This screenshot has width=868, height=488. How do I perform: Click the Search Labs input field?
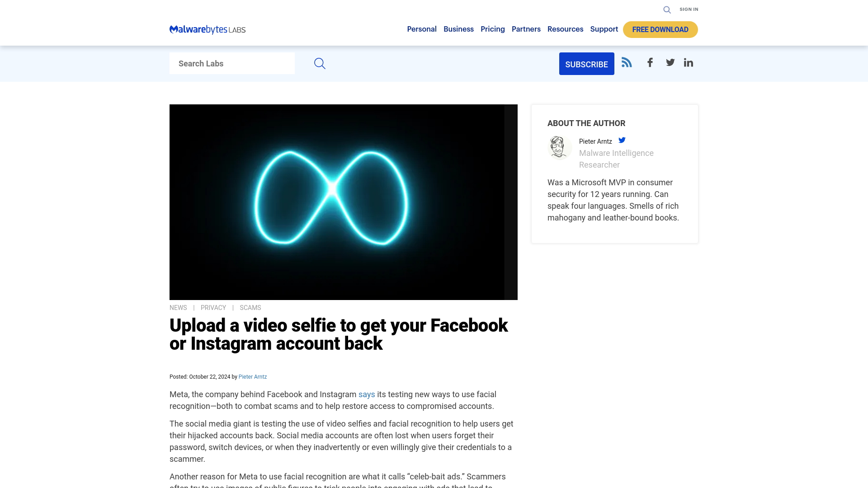click(232, 63)
